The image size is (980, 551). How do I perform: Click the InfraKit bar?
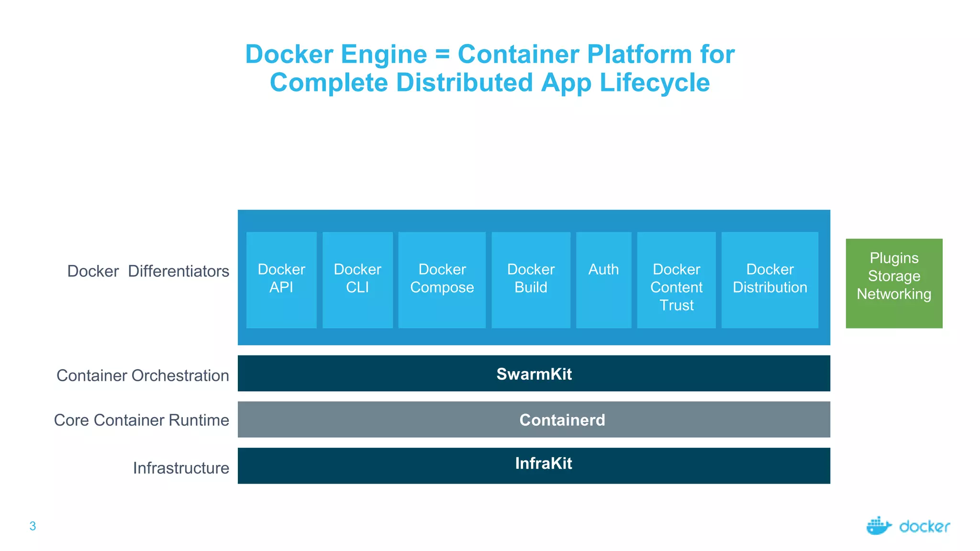(534, 465)
